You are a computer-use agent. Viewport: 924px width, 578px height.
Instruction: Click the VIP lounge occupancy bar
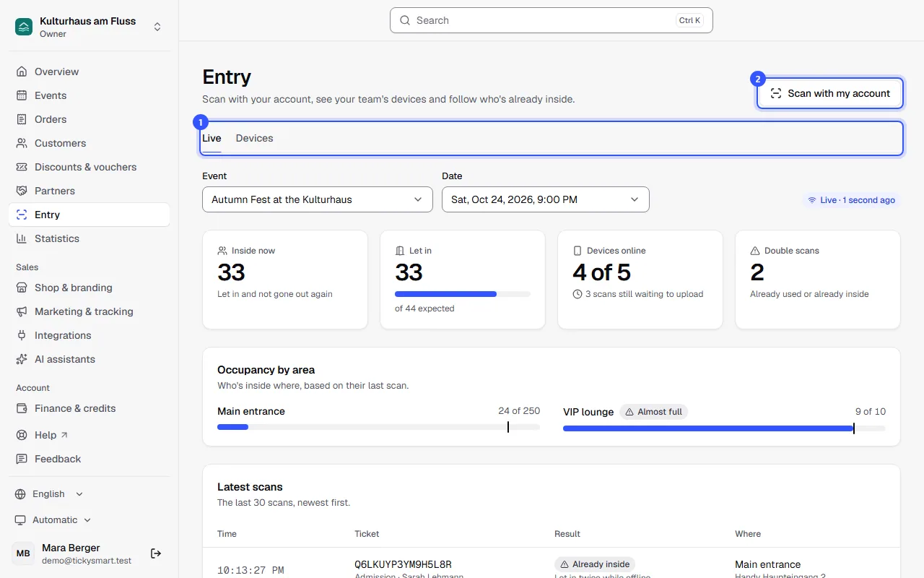[x=724, y=428]
